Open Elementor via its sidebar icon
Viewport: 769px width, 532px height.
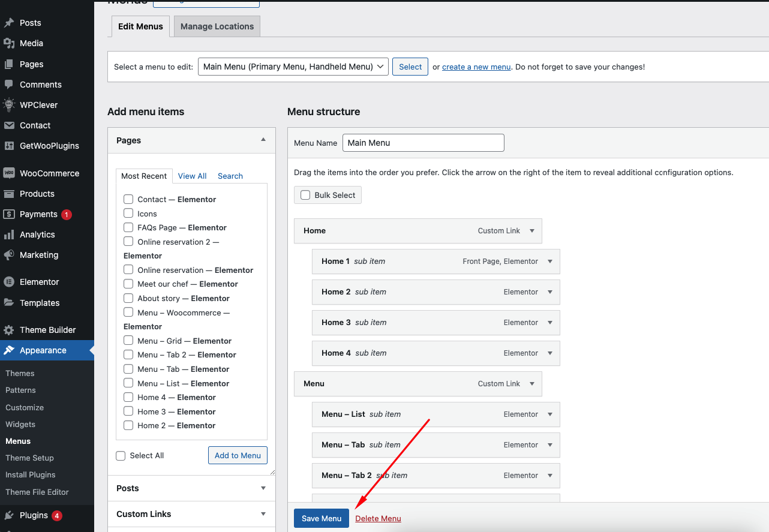pyautogui.click(x=9, y=282)
